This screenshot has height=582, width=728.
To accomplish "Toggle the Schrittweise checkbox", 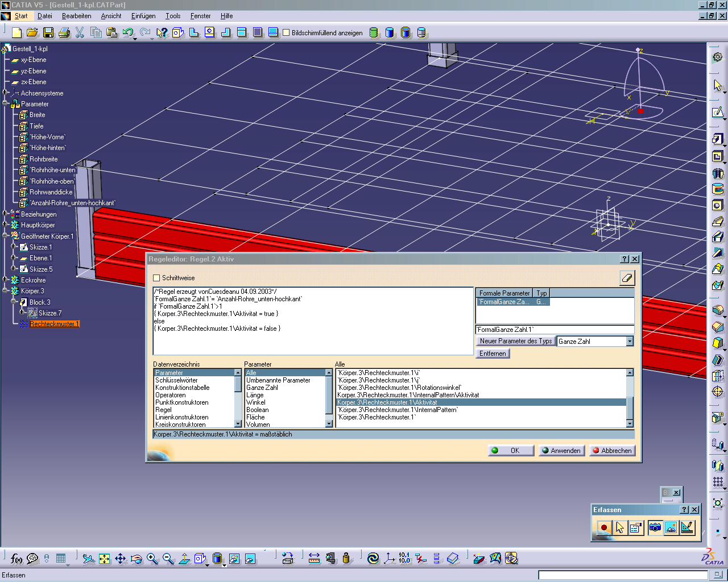I will click(x=156, y=278).
